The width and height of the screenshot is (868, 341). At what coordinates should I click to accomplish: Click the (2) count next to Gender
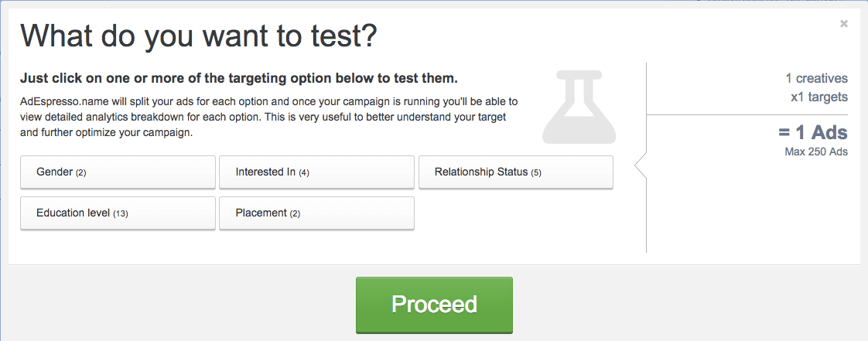[80, 172]
